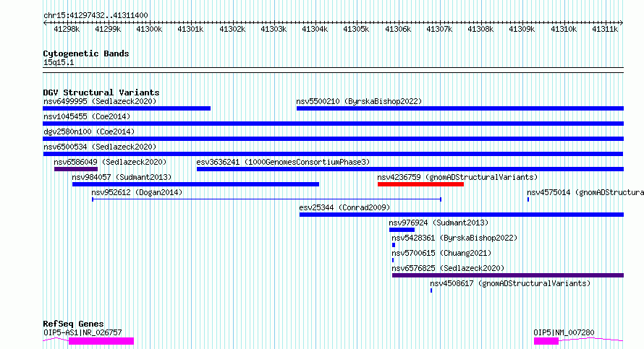Screen dimensions: 644x349
Task: Select the nsv6500534 full-width blue bar
Action: click(333, 154)
